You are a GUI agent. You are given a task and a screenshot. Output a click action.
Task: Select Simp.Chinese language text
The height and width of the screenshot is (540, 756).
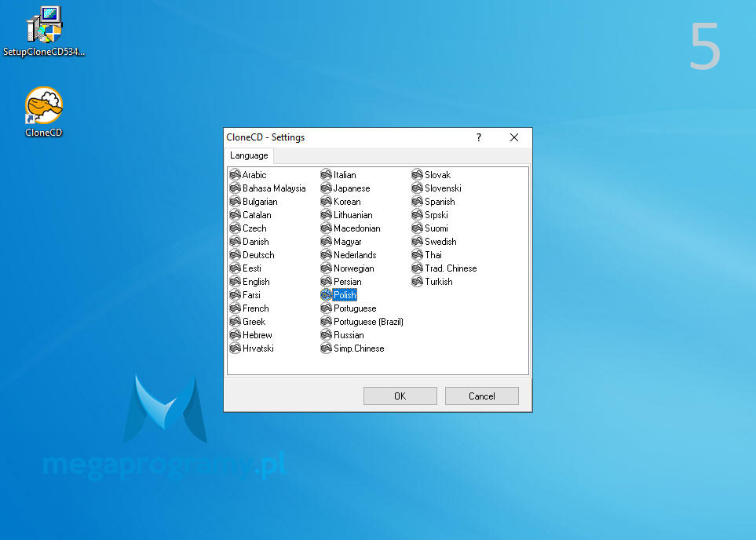click(359, 348)
